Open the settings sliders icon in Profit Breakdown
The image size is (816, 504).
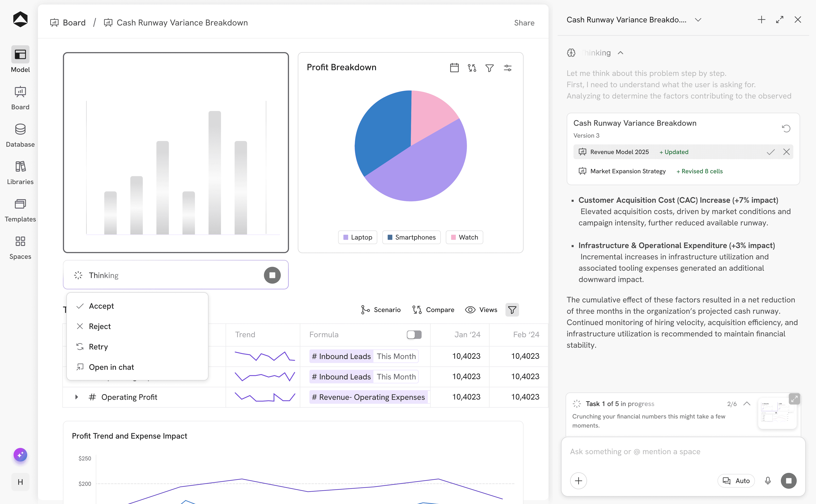(508, 68)
